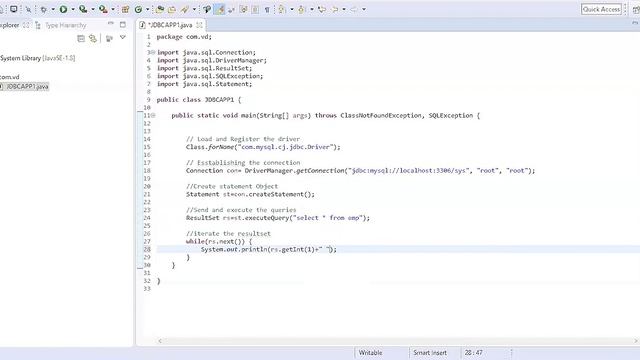Click the executeQuery 'select * from emp' line
This screenshot has width=640, height=360.
(278, 218)
